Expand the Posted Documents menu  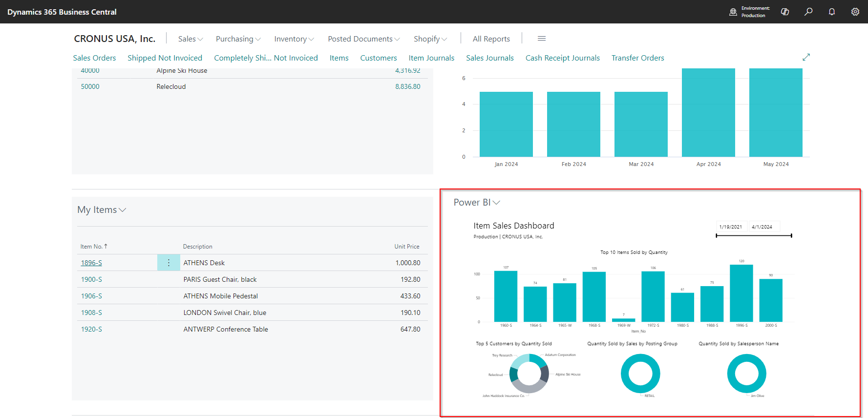[x=364, y=39]
